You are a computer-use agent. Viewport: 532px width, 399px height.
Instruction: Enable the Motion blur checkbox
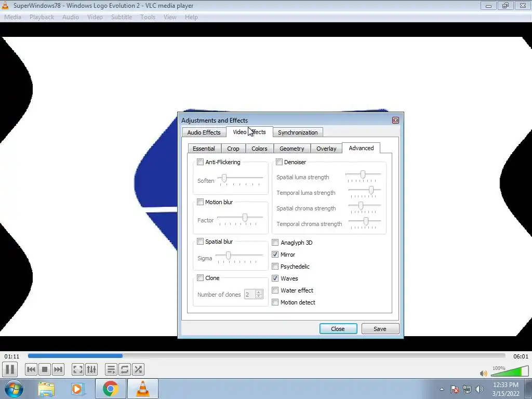click(x=200, y=202)
